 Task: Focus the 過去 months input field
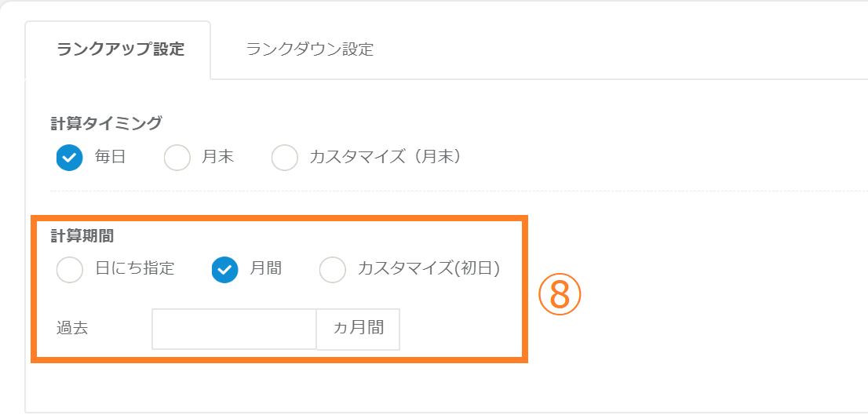point(234,329)
